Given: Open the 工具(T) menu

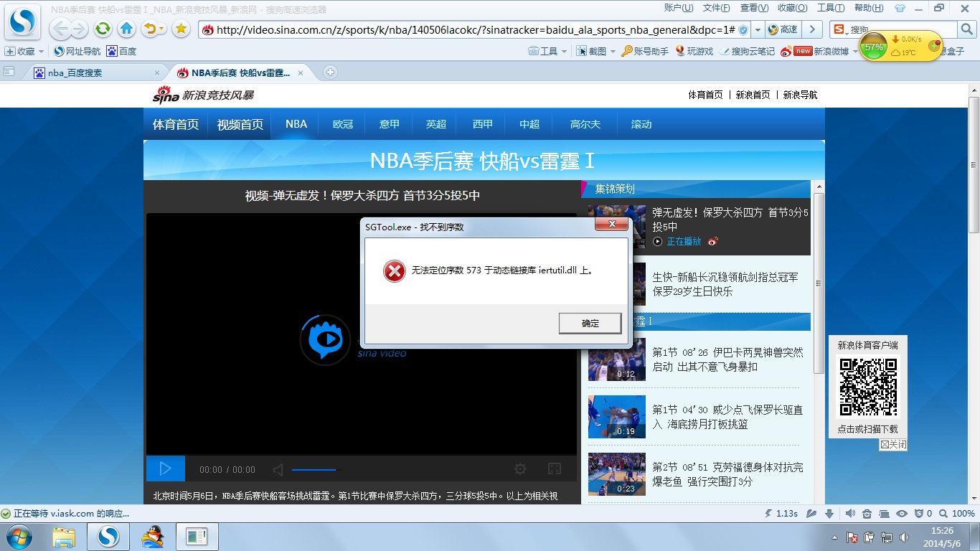Looking at the screenshot, I should (x=831, y=8).
